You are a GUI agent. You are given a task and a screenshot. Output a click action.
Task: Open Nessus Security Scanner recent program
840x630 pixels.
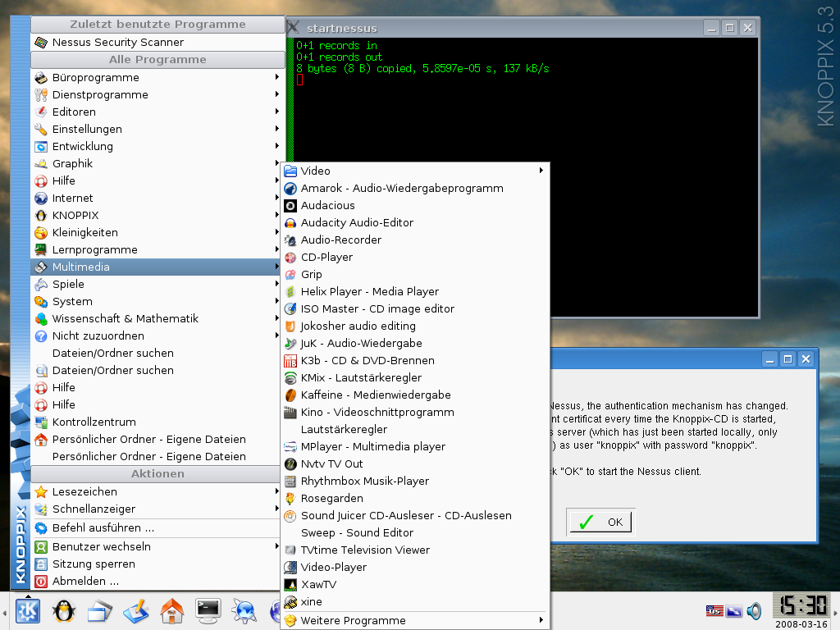click(x=157, y=42)
